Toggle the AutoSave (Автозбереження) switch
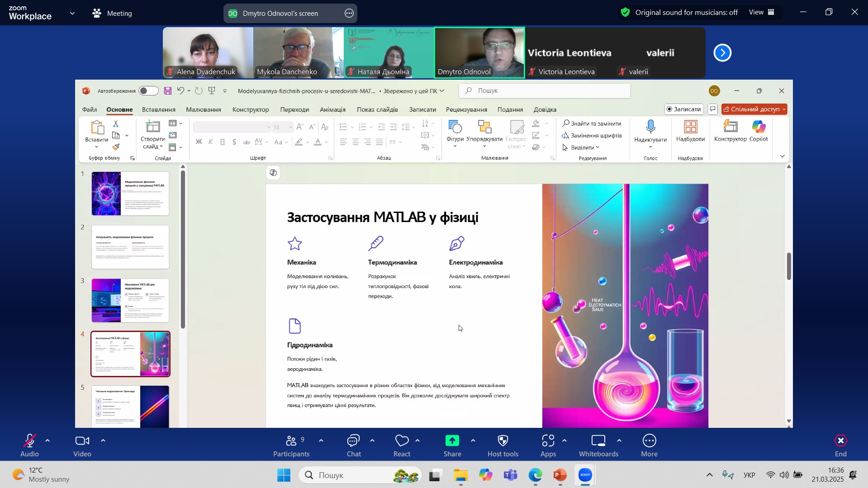The height and width of the screenshot is (488, 868). [x=148, y=91]
